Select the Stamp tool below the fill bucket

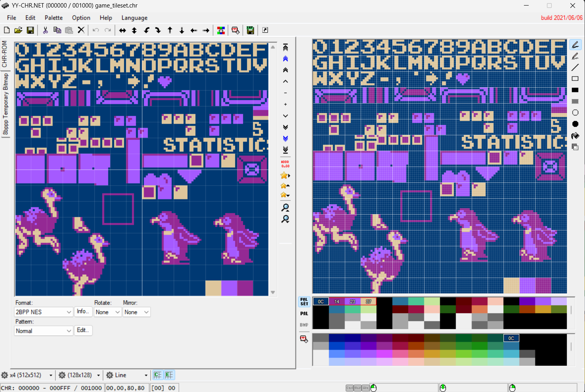click(575, 147)
